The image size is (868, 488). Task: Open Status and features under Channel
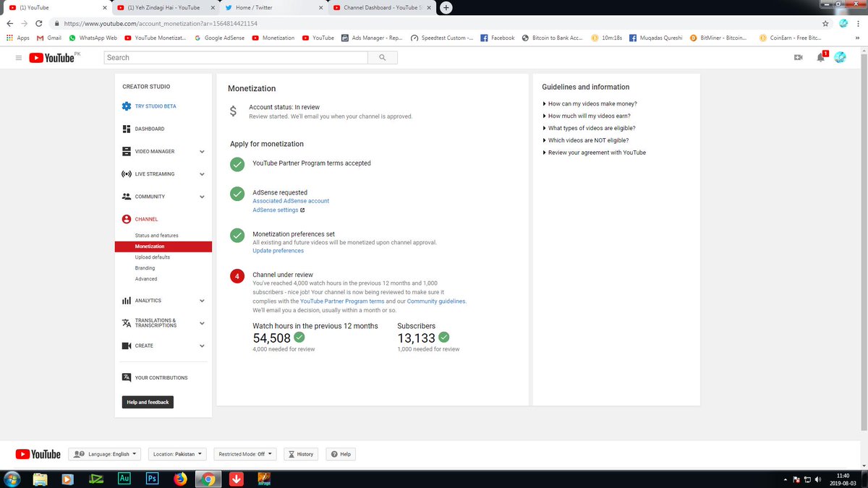point(156,236)
